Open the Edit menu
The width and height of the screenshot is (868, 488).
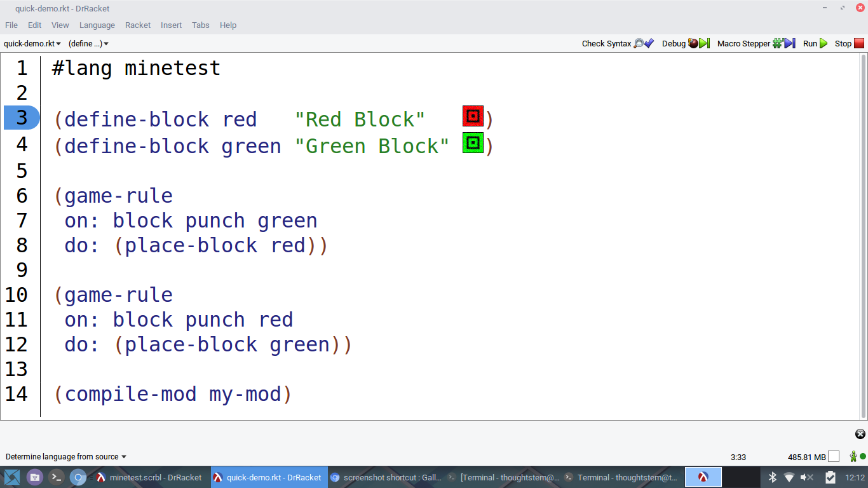pyautogui.click(x=35, y=25)
